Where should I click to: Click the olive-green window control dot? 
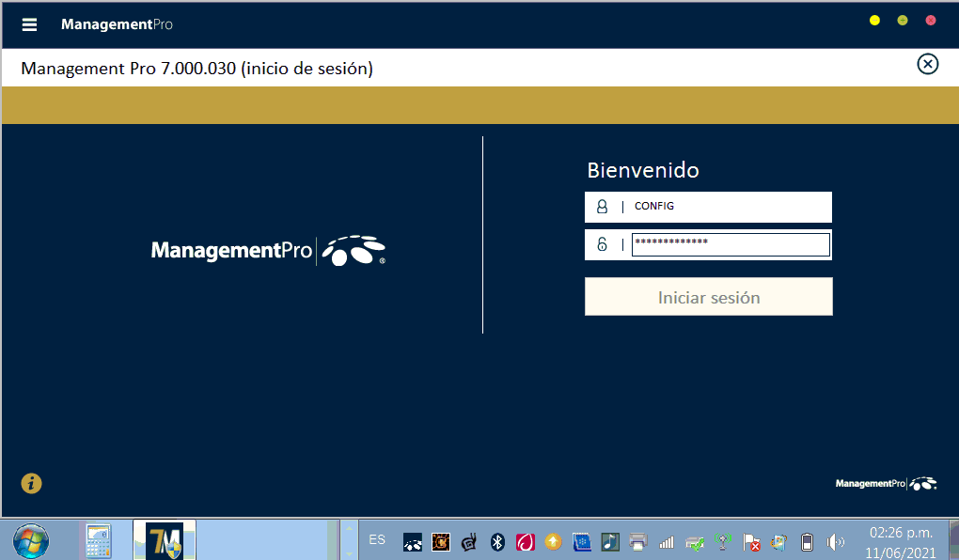903,21
